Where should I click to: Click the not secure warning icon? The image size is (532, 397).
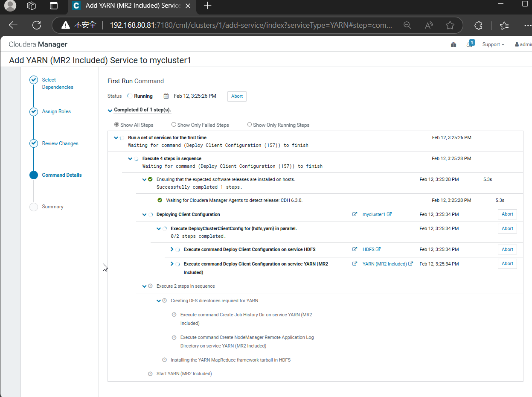click(65, 25)
